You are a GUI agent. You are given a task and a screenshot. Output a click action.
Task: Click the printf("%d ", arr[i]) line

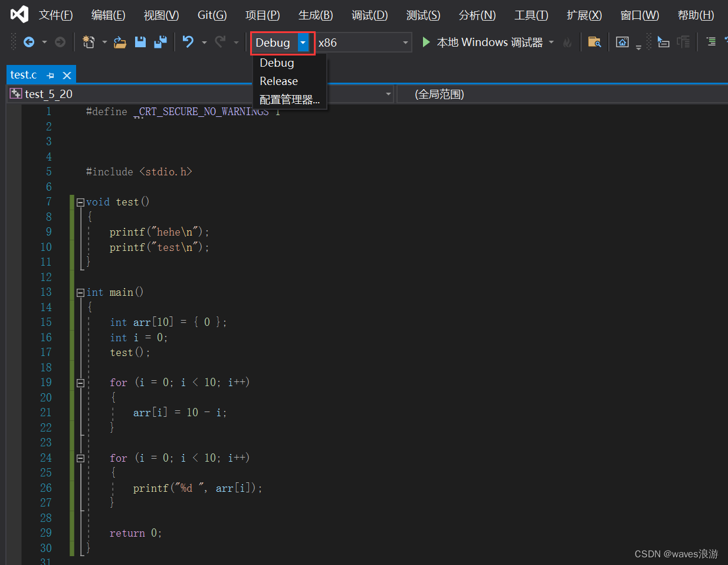point(198,488)
